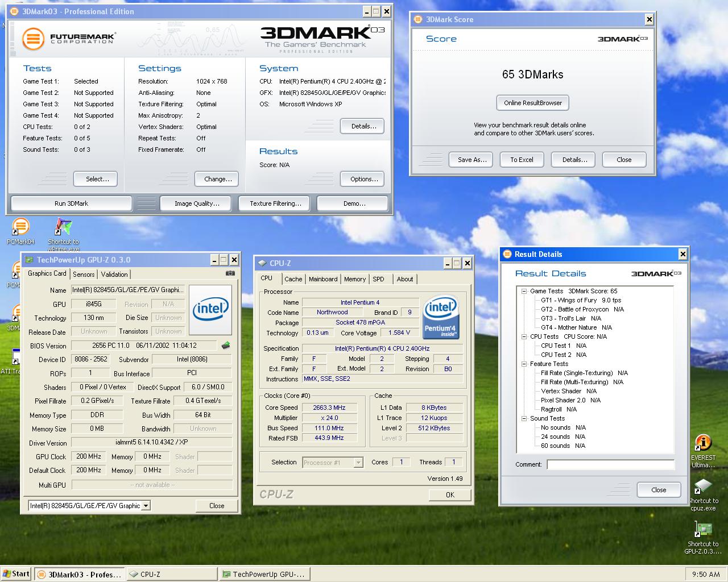Open the cpuz.exe desktop shortcut
728x582 pixels.
tap(704, 494)
